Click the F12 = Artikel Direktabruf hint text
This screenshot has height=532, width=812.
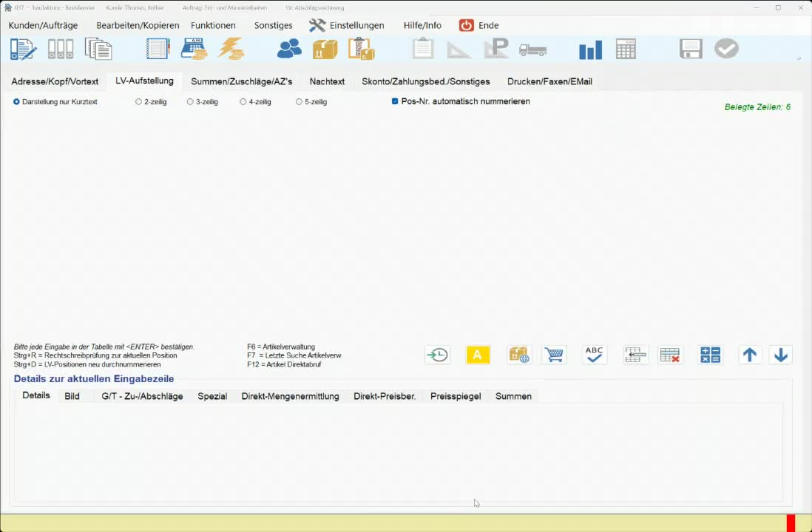pos(284,364)
